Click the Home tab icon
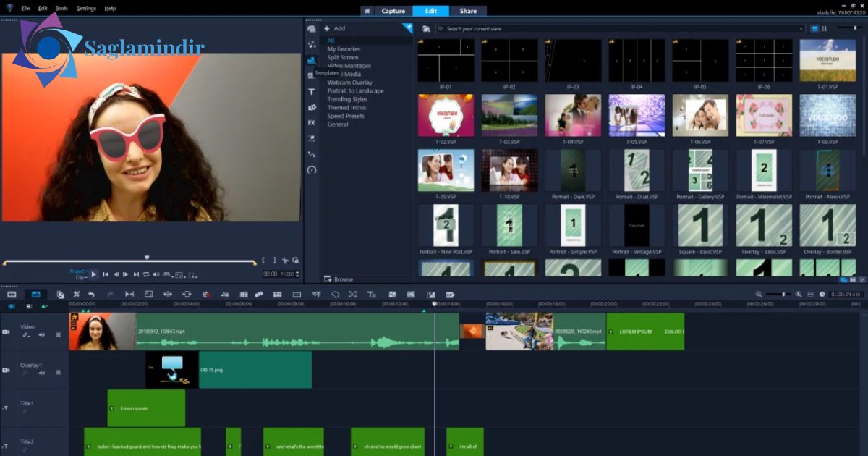 367,11
